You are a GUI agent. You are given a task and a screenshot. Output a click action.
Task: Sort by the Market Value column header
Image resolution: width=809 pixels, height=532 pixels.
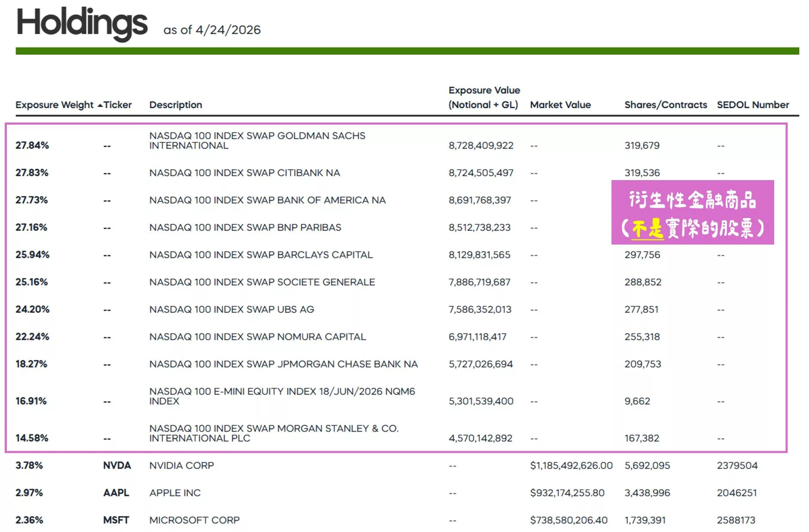[560, 105]
